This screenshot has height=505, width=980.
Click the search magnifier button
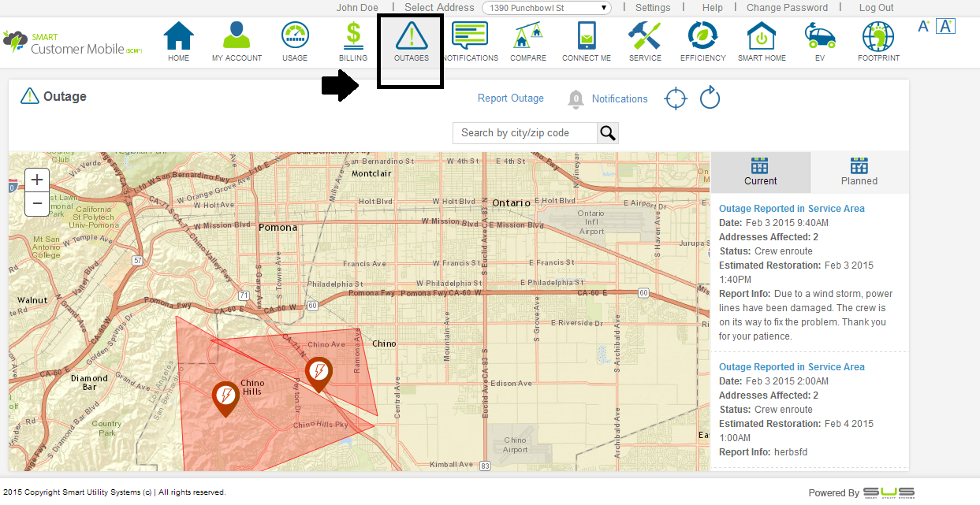pos(607,133)
